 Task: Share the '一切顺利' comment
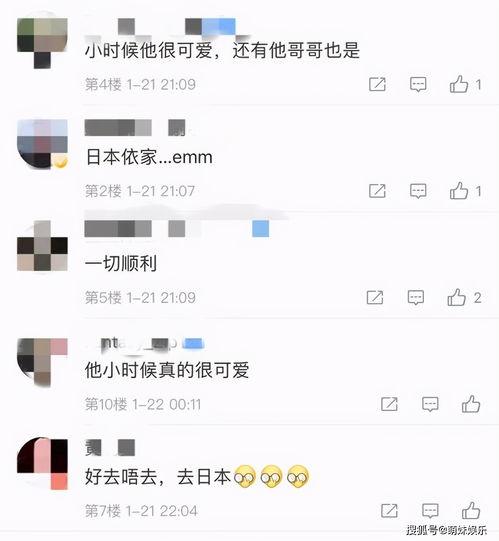pos(375,297)
